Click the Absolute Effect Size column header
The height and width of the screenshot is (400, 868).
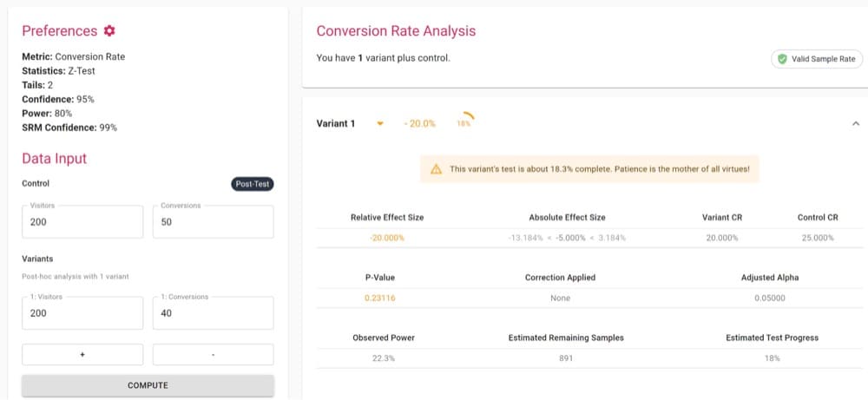pos(567,218)
